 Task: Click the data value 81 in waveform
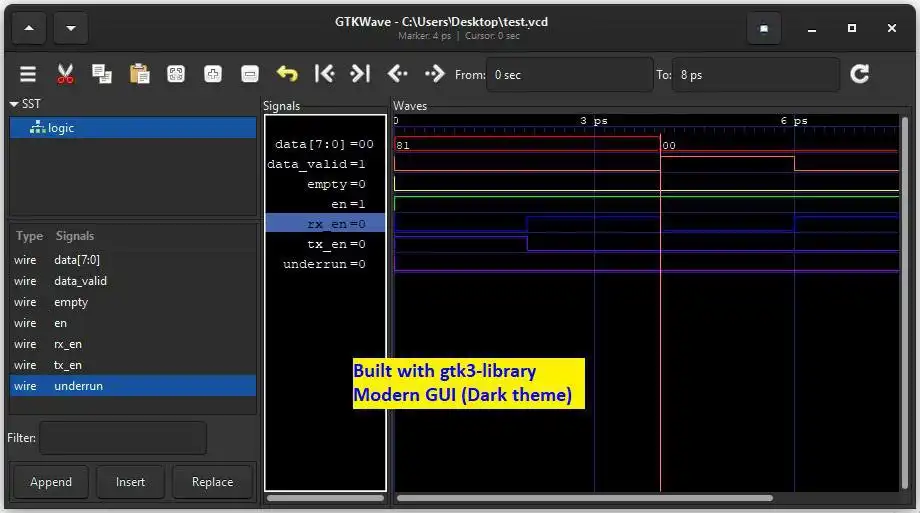[x=403, y=146]
